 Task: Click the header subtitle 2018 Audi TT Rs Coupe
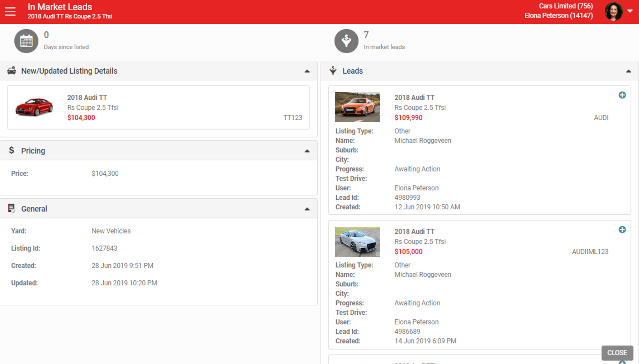pos(70,16)
